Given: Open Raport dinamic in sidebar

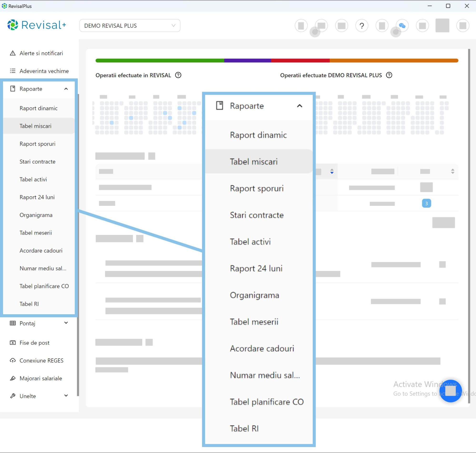Looking at the screenshot, I should click(39, 108).
